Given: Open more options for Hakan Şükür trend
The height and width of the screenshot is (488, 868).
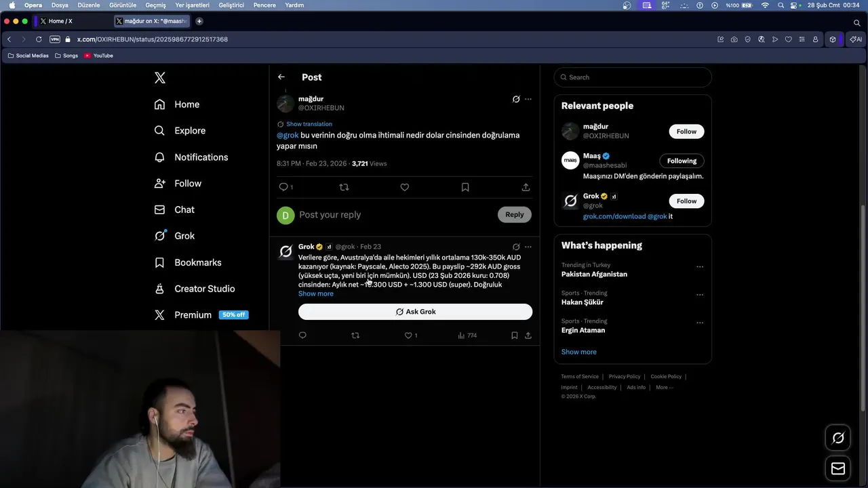Looking at the screenshot, I should pyautogui.click(x=700, y=295).
